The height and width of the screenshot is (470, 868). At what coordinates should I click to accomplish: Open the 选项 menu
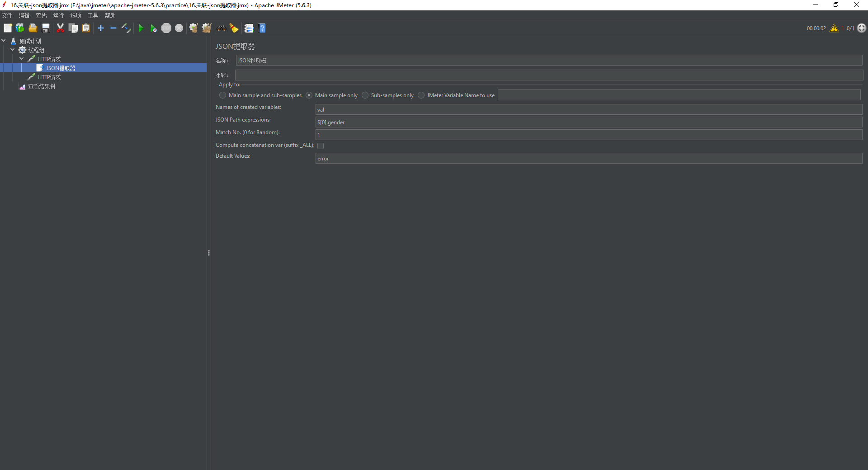75,15
